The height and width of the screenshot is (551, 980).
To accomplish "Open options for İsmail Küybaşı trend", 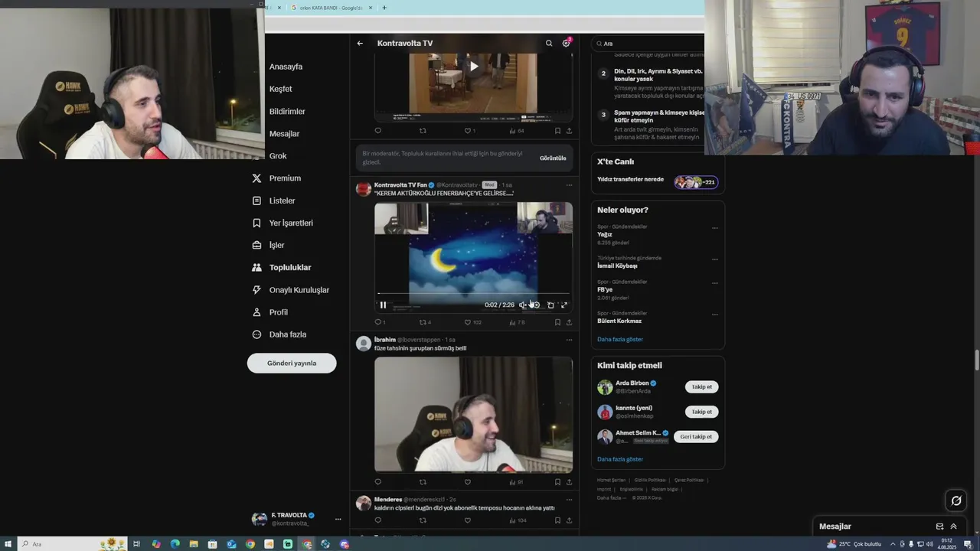I will 715,259.
